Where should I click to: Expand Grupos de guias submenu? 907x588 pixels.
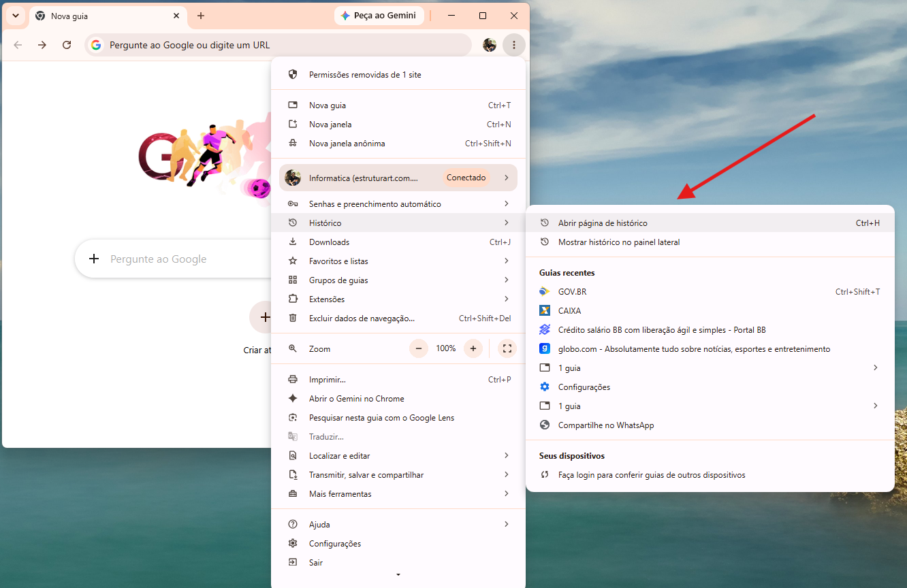398,280
